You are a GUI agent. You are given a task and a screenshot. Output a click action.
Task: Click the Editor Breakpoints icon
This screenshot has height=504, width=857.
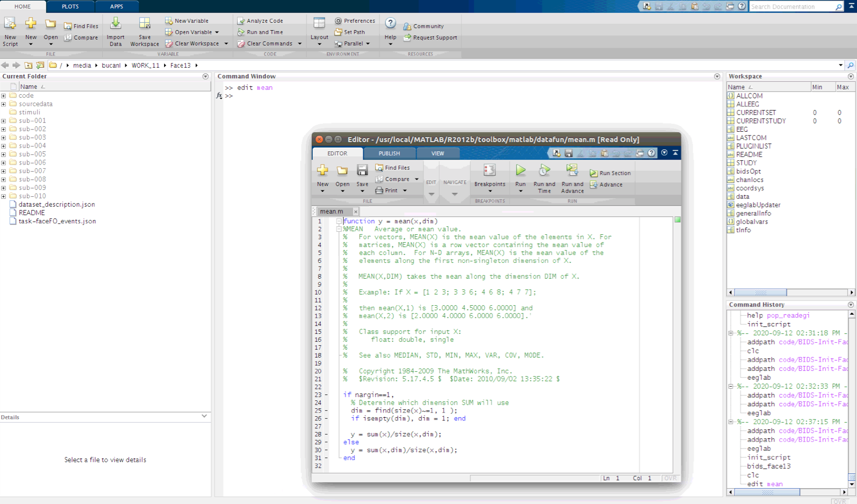click(x=490, y=170)
